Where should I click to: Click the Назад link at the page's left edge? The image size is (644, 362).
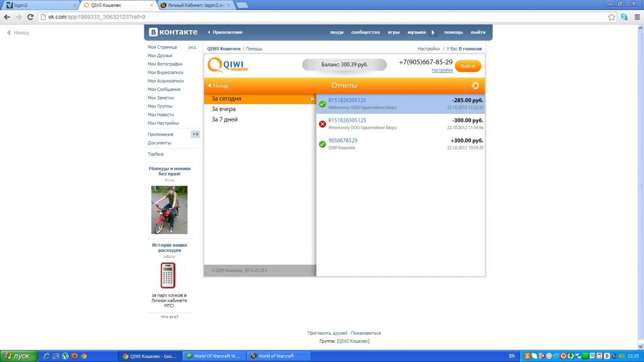pos(18,33)
